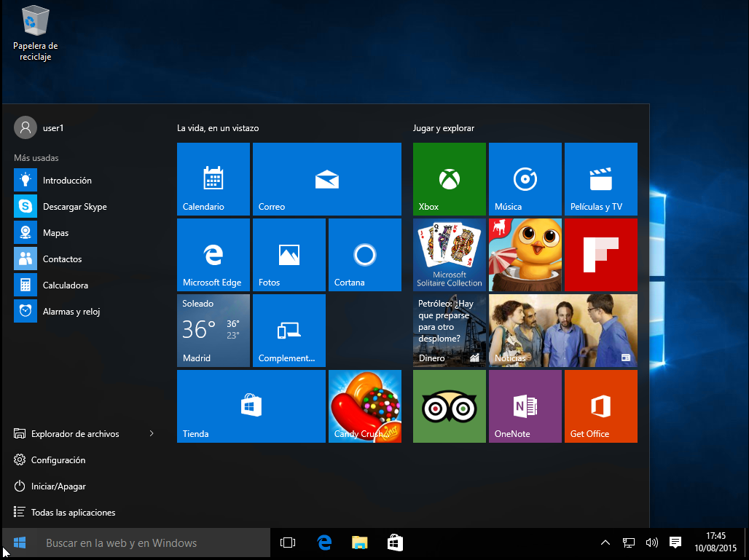Open the volume control in system tray

651,543
